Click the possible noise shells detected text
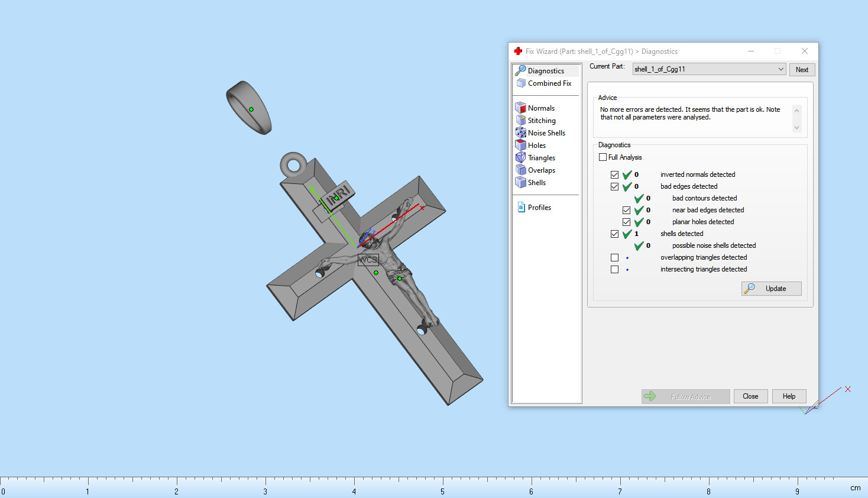Viewport: 868px width, 498px height. (714, 245)
